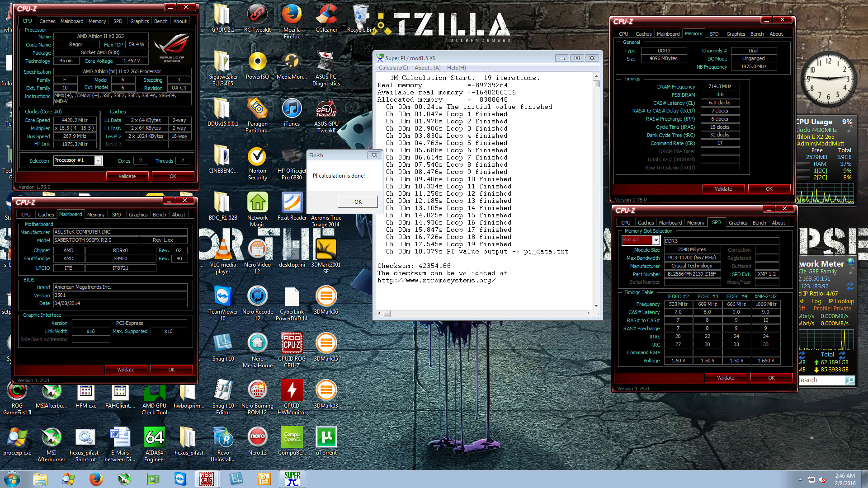Click Super PI vertical scrollbar thumb
Image resolution: width=868 pixels, height=488 pixels.
point(596,84)
